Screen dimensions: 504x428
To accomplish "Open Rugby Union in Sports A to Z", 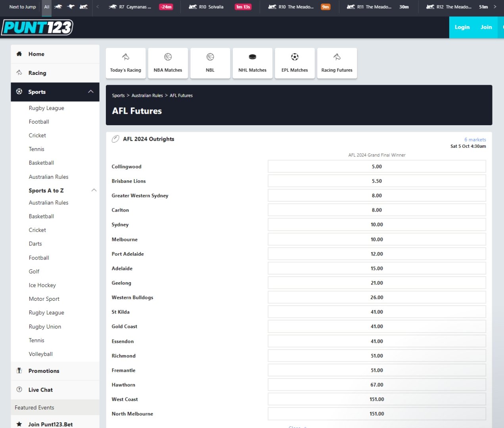I will (45, 327).
